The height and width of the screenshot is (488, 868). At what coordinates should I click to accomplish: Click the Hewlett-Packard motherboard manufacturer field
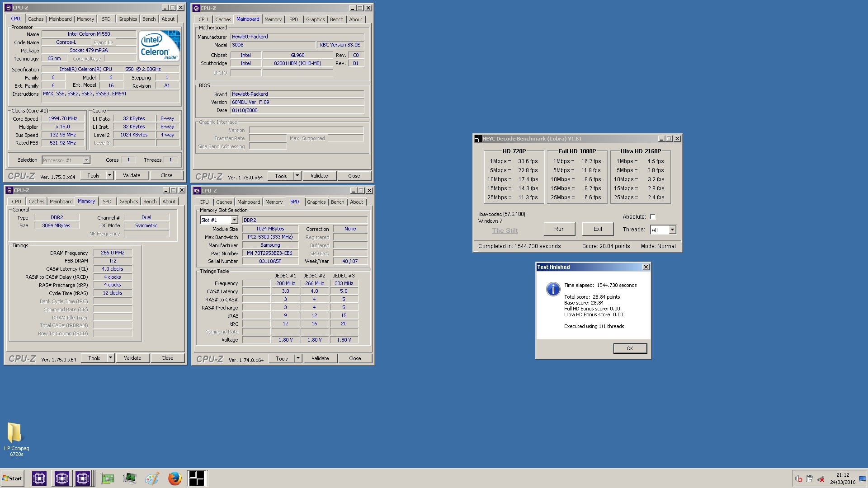point(297,37)
